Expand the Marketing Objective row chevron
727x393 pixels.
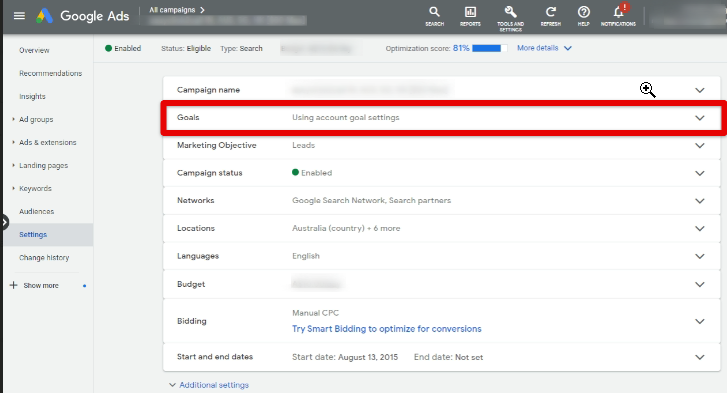click(700, 146)
